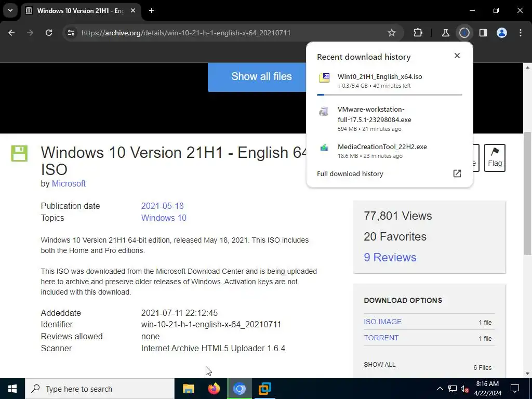Expand SHOW ALL download files
Image resolution: width=532 pixels, height=399 pixels.
coord(380,365)
